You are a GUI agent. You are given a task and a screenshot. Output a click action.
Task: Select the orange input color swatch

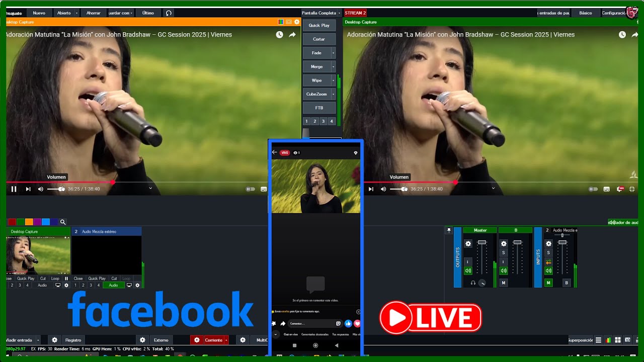[x=29, y=222]
